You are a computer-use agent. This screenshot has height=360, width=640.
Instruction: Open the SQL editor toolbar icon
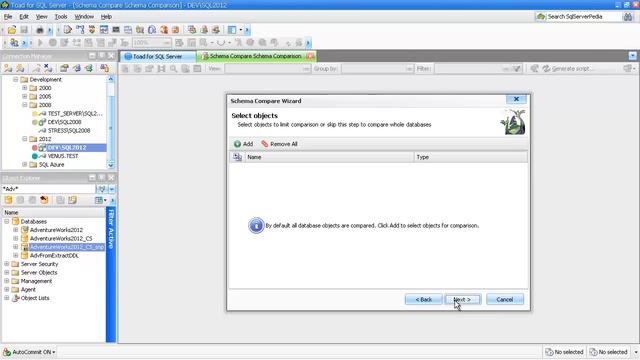tap(68, 30)
